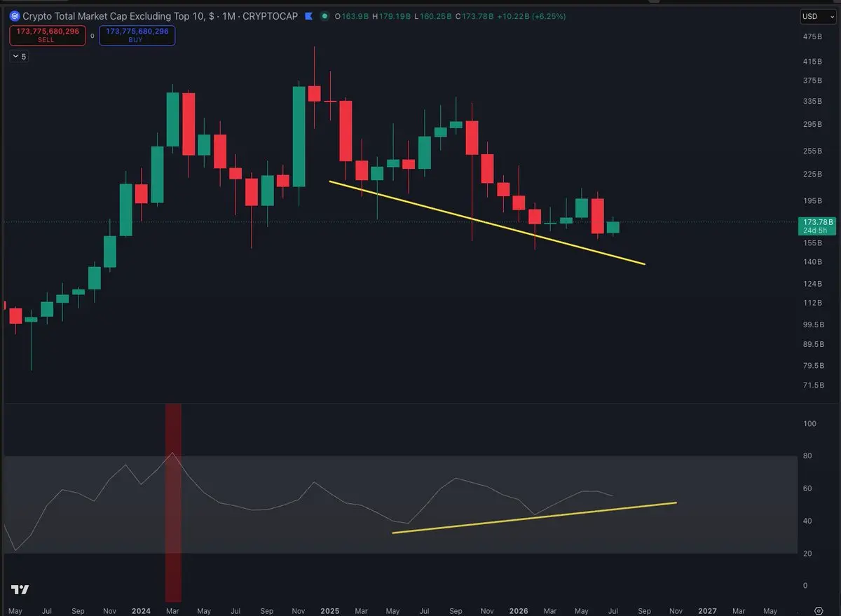Click the green market status dot

point(324,16)
